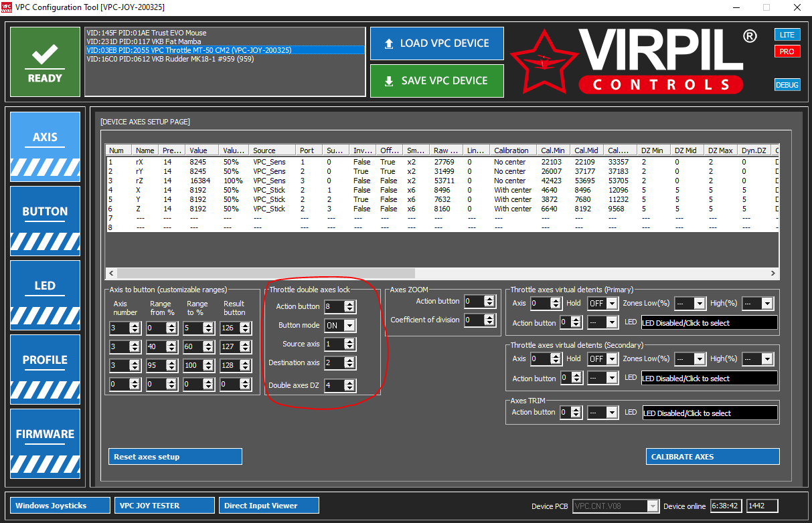This screenshot has height=523, width=812.
Task: Click the upload arrow on LOAD VPC DEVICE
Action: point(389,43)
